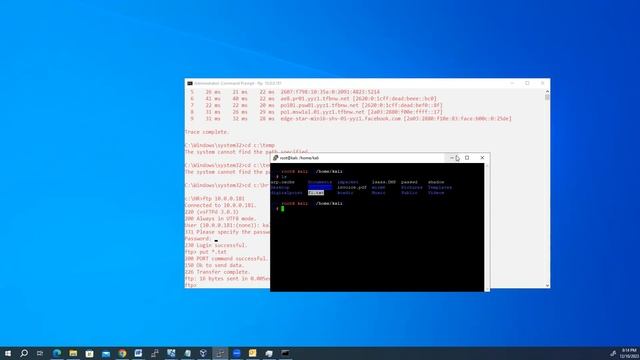Open File Explorer from the taskbar
The image size is (640, 360).
73,353
